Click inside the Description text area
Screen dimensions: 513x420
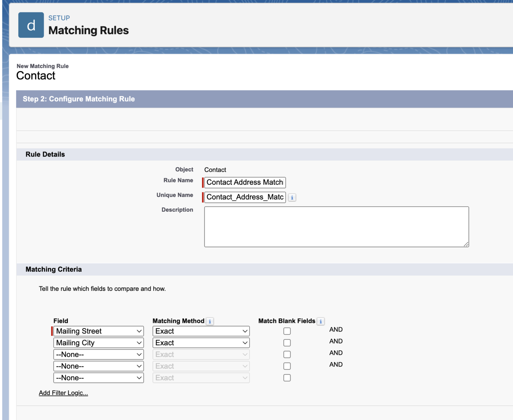[x=336, y=227]
